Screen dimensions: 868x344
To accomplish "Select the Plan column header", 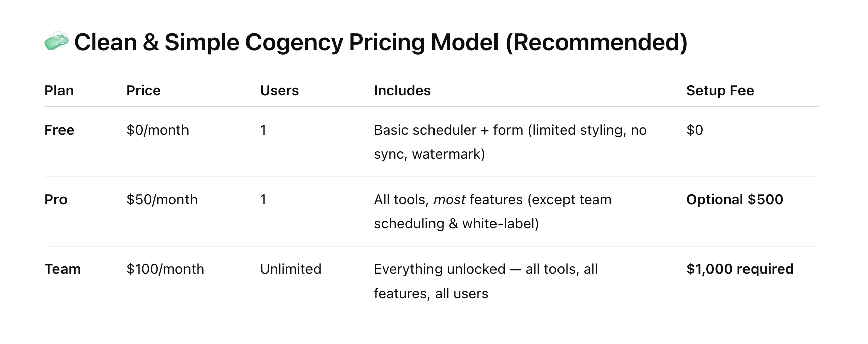I will [59, 91].
